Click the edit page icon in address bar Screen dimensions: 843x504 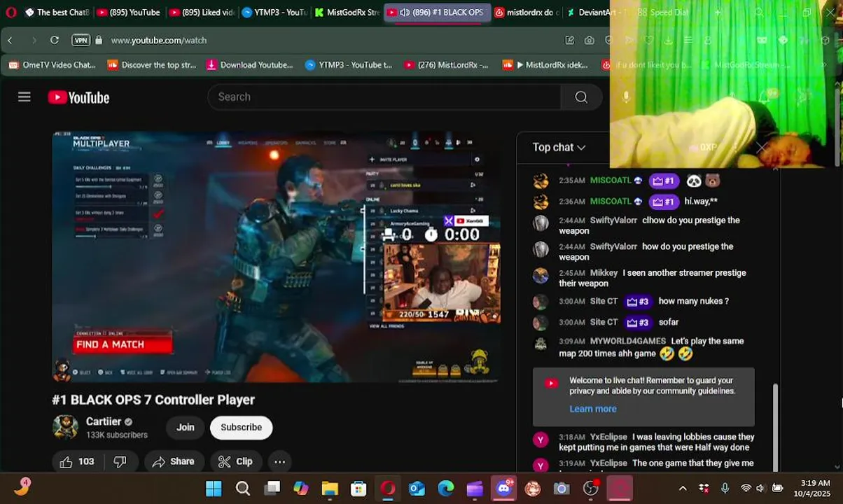[x=570, y=41]
